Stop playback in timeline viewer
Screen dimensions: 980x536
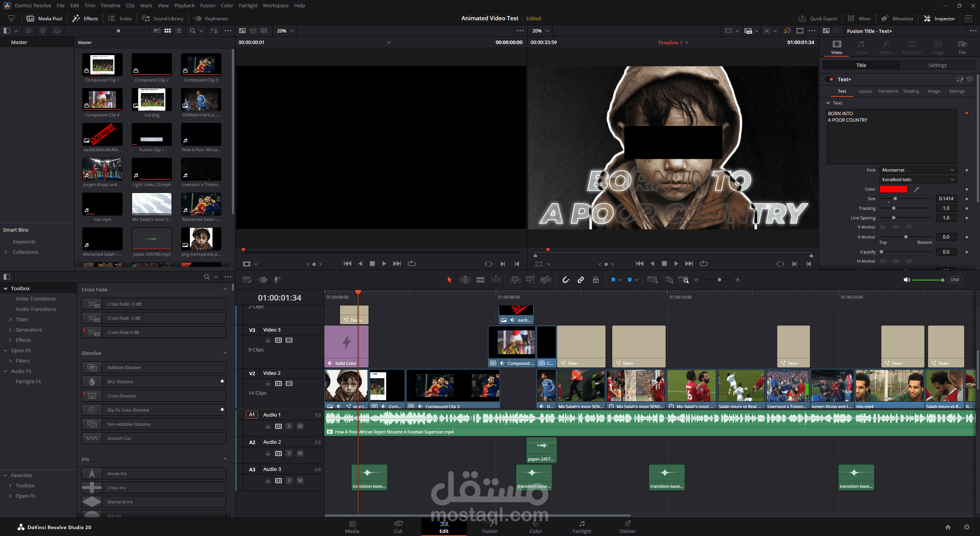[x=664, y=264]
